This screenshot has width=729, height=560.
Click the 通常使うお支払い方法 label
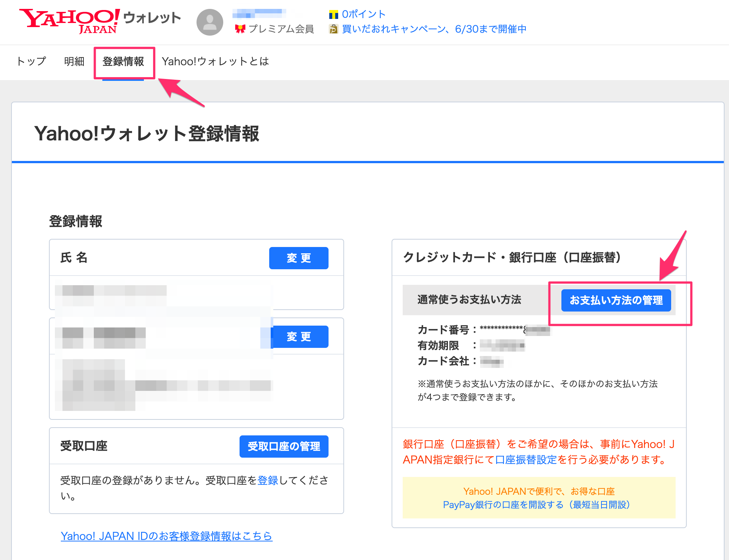[x=469, y=300]
